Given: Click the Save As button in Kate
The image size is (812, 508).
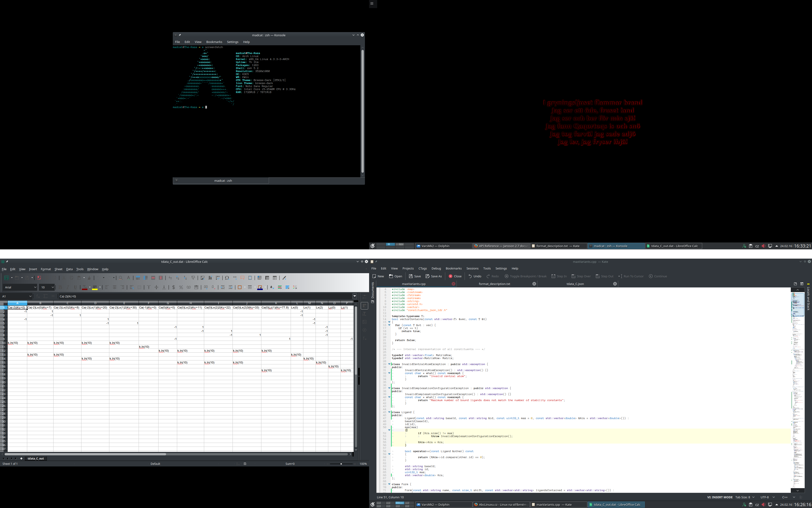Looking at the screenshot, I should coord(433,276).
